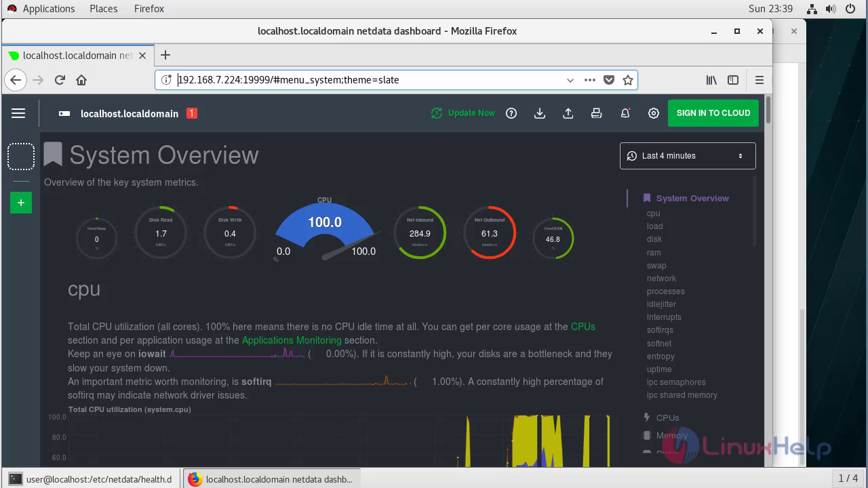This screenshot has height=488, width=868.
Task: Jump to ram in sidebar
Action: pos(654,252)
